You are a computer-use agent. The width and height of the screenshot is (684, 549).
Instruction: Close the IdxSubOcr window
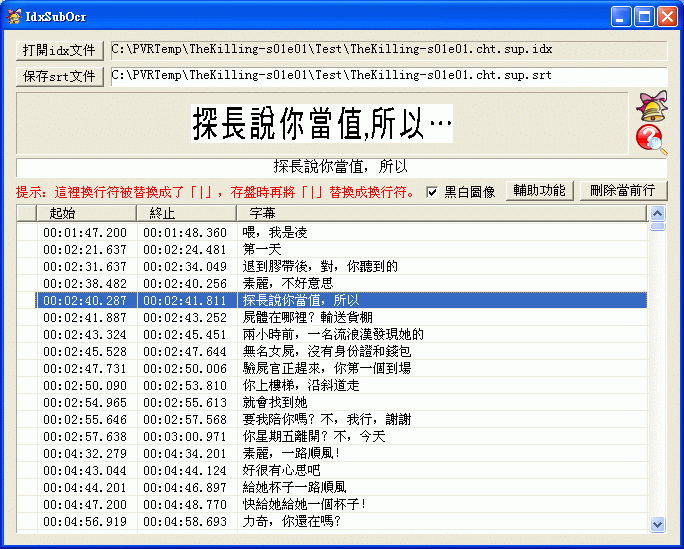(x=667, y=17)
